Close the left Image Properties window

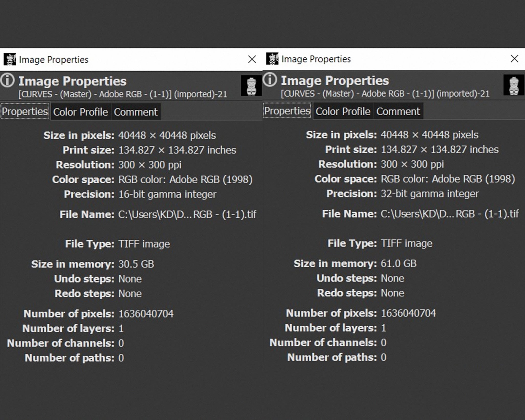click(252, 59)
